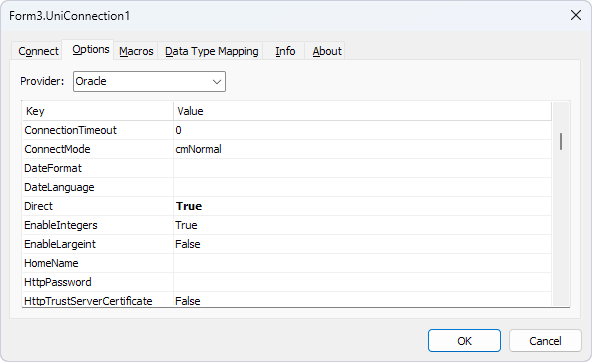Click the Cancel button
The height and width of the screenshot is (362, 592).
coord(545,340)
